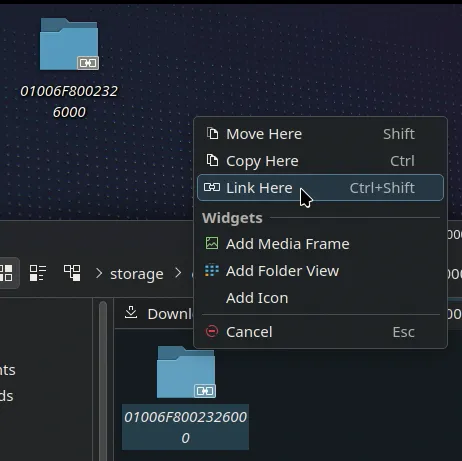This screenshot has height=461, width=462.
Task: Select Link Here in the drop menu
Action: (320, 188)
